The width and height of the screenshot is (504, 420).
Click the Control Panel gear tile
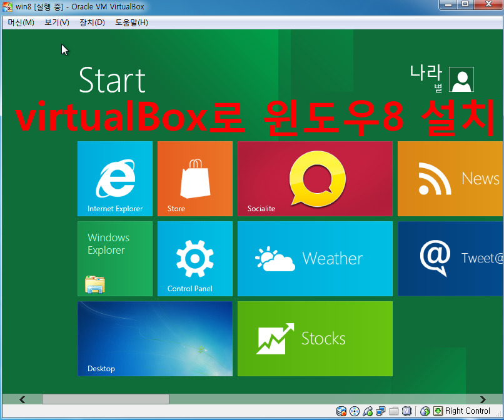tap(194, 259)
